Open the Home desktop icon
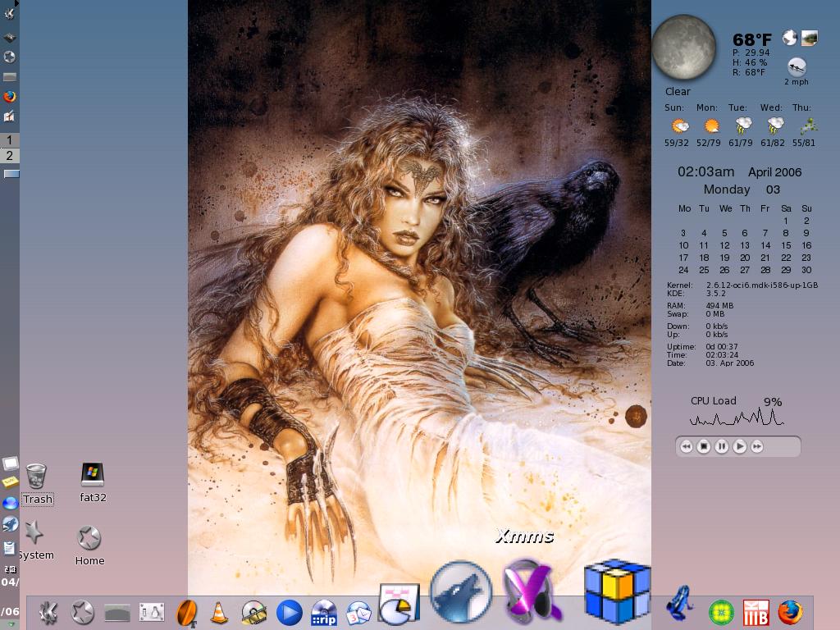This screenshot has width=840, height=630. pos(89,546)
